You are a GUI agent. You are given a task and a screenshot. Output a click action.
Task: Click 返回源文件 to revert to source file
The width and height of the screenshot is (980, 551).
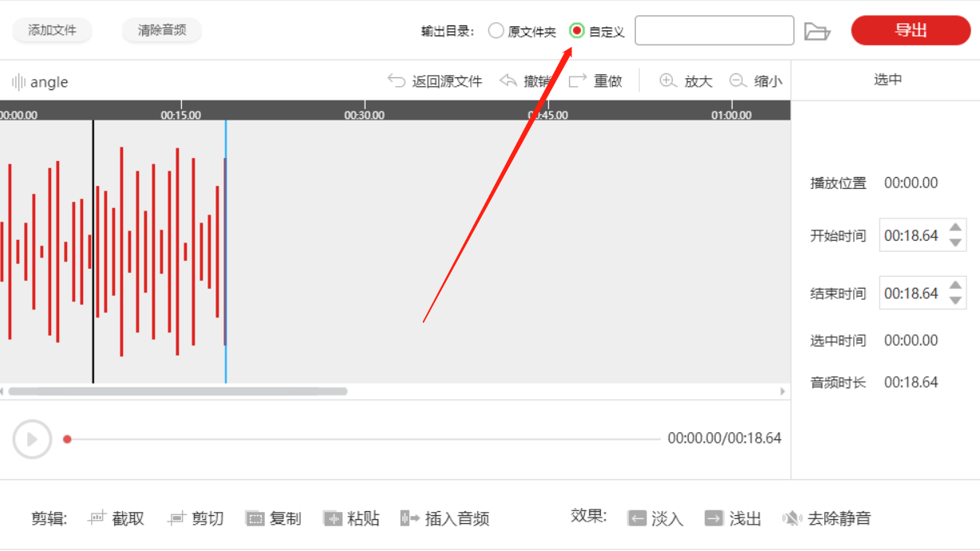pyautogui.click(x=435, y=81)
